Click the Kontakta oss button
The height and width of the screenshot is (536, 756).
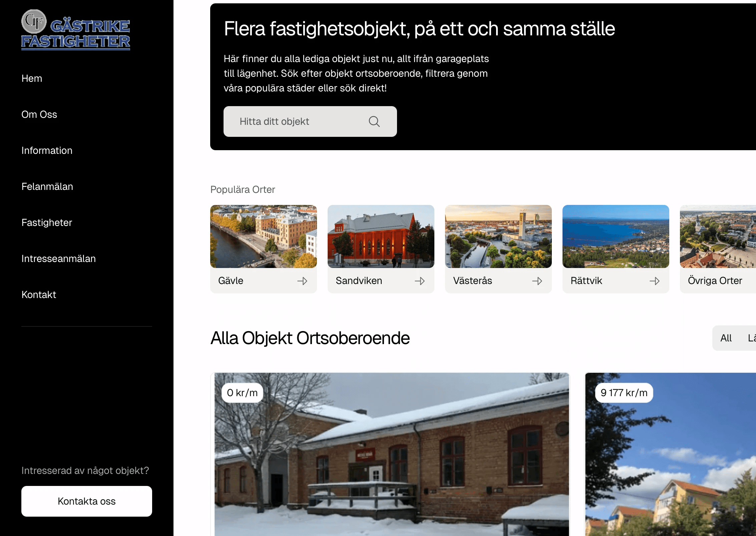click(87, 501)
